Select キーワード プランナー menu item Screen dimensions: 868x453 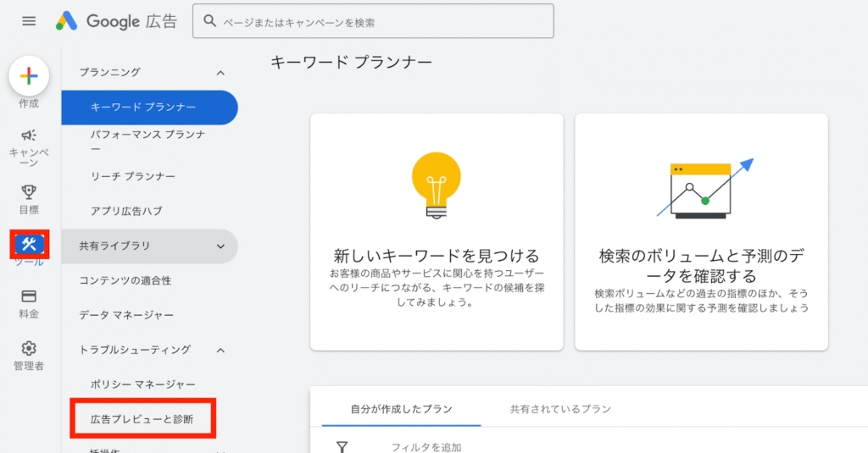(x=149, y=107)
